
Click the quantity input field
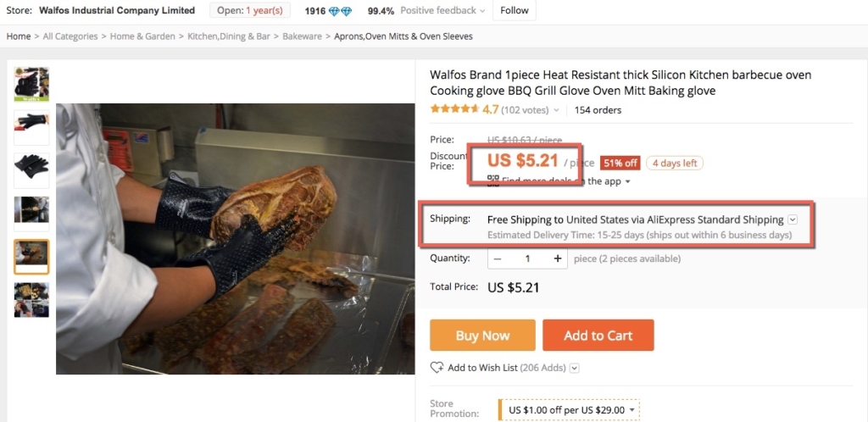(527, 258)
